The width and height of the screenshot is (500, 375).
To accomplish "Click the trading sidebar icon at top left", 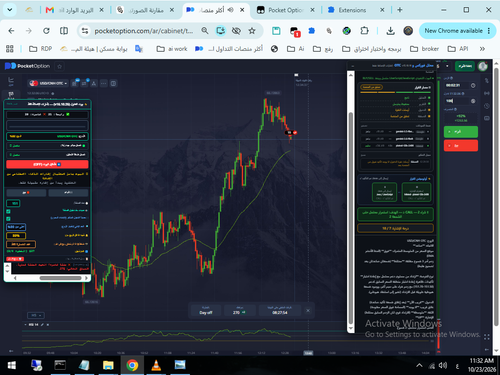I will coord(11,80).
